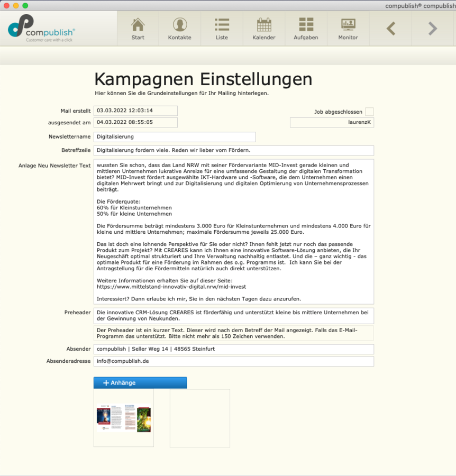Screen dimensions: 456x476
Task: Tick the Job abgeschlossen checkbox
Action: 369,112
